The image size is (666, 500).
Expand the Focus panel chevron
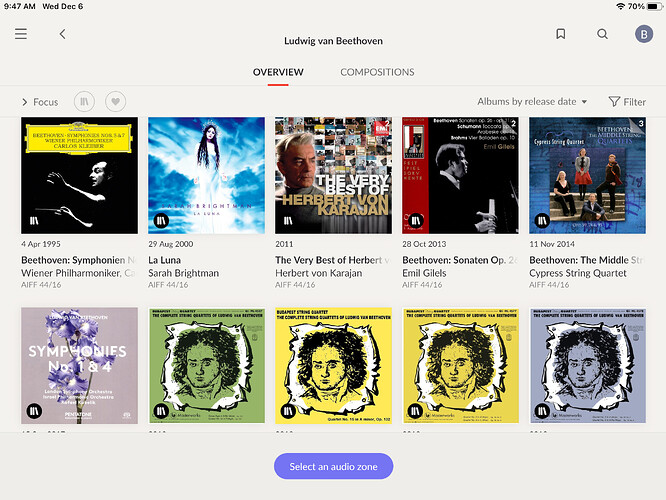[x=25, y=102]
